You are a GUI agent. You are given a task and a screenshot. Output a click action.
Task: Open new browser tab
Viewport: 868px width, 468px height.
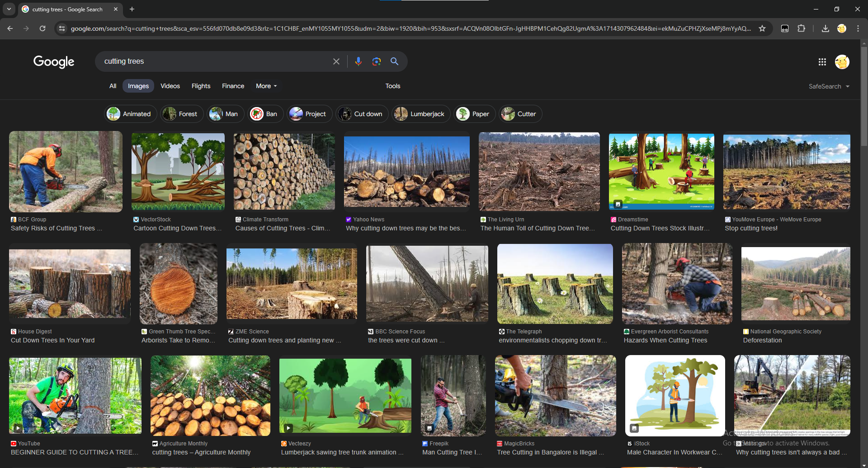[132, 9]
